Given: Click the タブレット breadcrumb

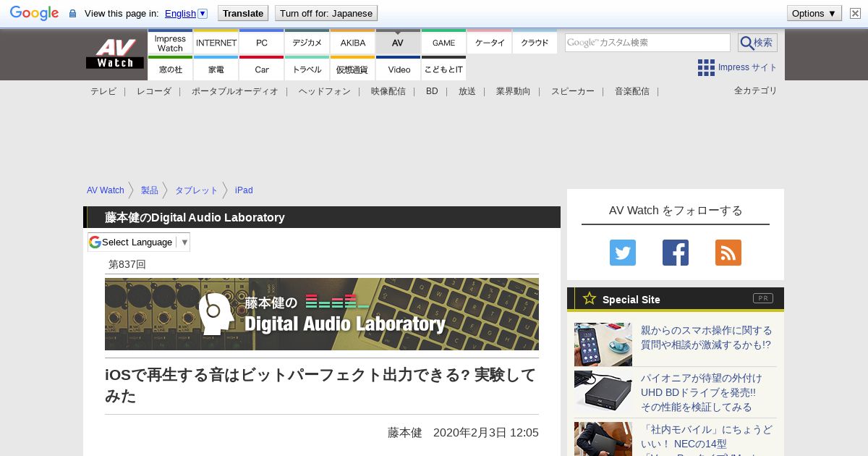Looking at the screenshot, I should click(197, 190).
